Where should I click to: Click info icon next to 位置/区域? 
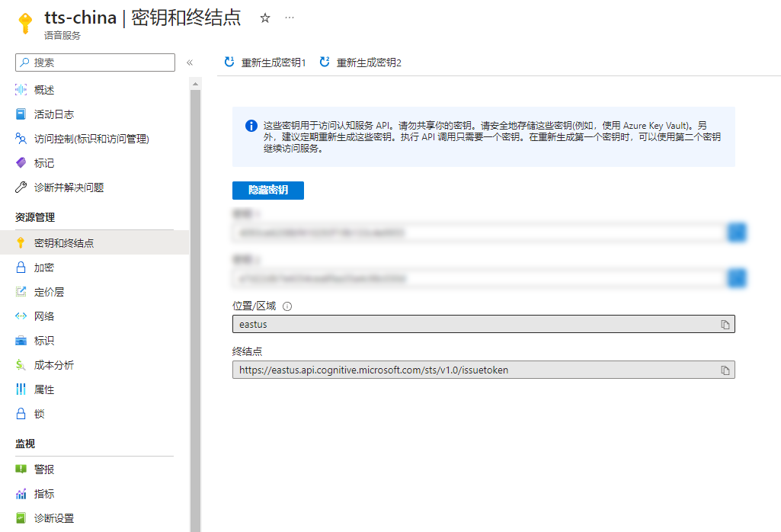point(287,306)
